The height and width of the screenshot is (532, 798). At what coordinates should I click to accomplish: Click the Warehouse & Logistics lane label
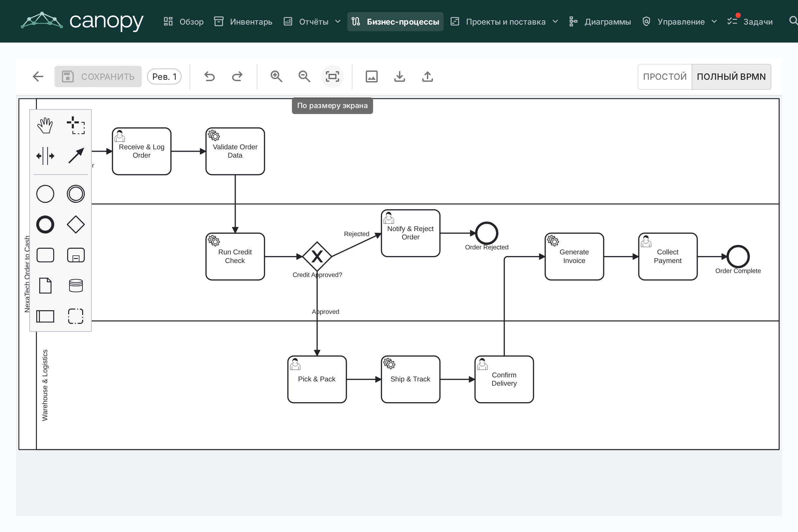click(x=45, y=385)
